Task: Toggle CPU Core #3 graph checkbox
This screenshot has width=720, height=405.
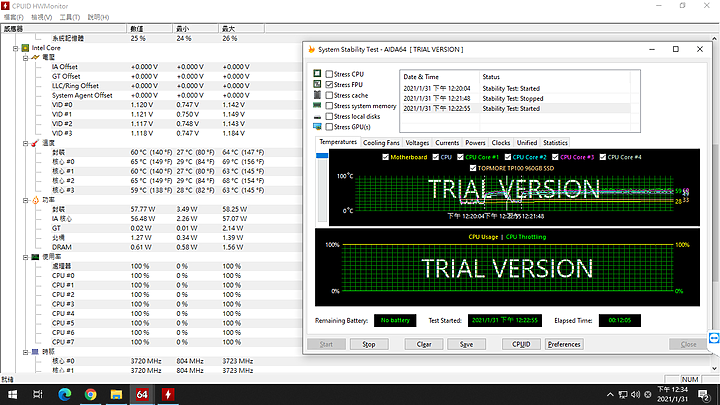Action: tap(555, 157)
